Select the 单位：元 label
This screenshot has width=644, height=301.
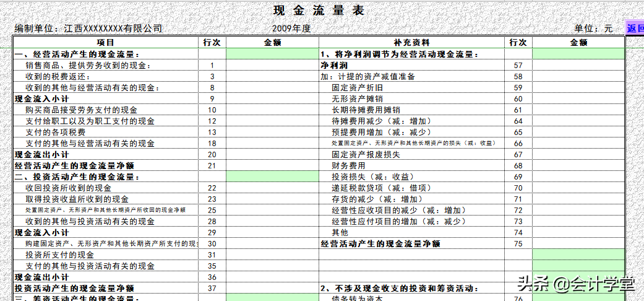tap(593, 28)
